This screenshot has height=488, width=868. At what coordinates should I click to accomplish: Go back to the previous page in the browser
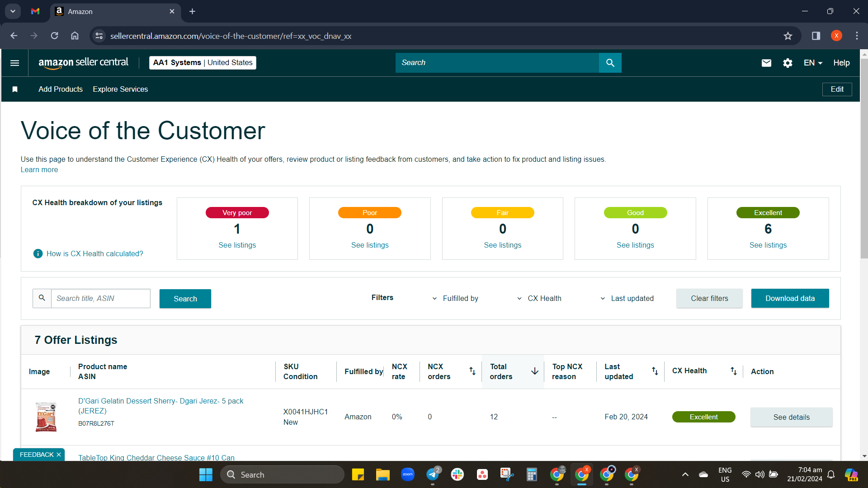pyautogui.click(x=14, y=36)
